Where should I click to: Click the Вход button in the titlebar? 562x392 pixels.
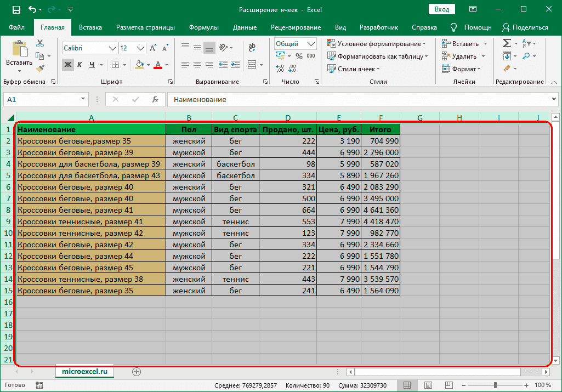[442, 9]
